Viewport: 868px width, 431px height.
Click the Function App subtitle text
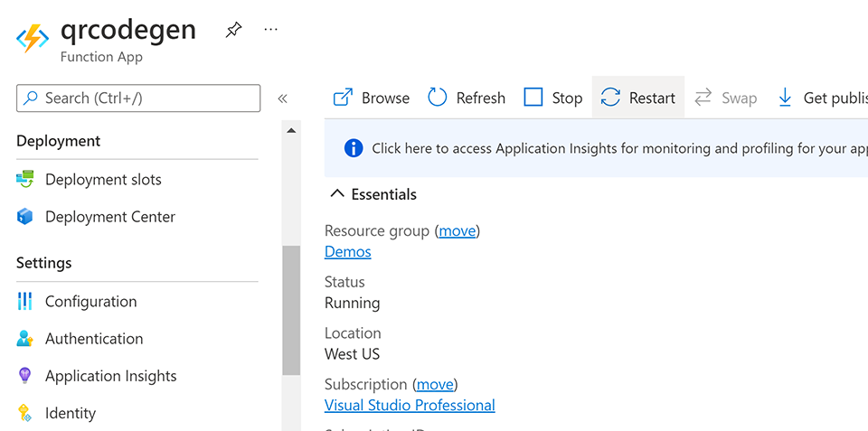pos(101,57)
